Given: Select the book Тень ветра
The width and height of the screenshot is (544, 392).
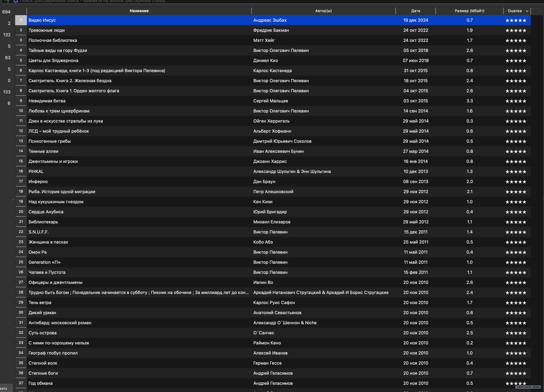Looking at the screenshot, I should [x=40, y=302].
